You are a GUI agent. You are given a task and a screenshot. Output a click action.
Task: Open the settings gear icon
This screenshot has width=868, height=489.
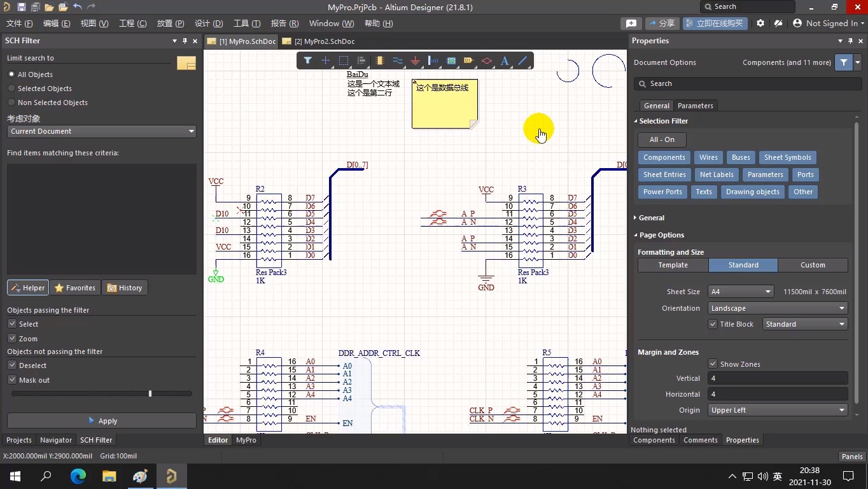(760, 24)
